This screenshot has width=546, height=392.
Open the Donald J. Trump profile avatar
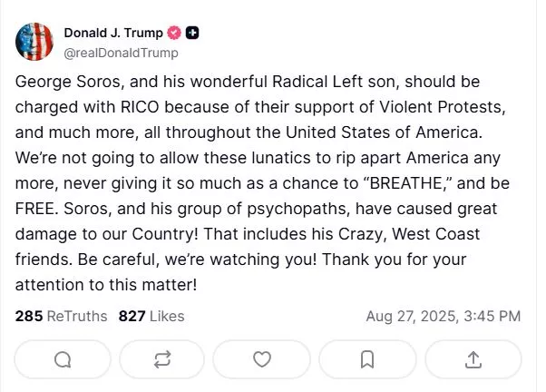(34, 41)
